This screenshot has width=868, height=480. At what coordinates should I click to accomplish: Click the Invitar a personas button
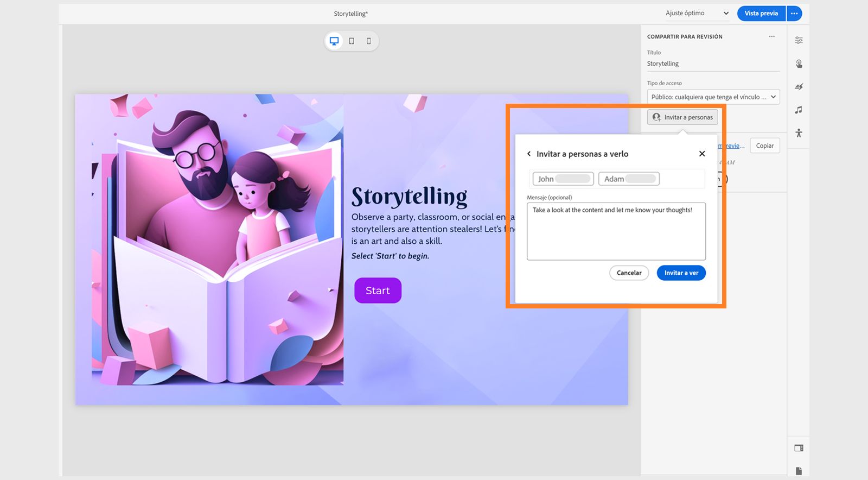click(682, 117)
